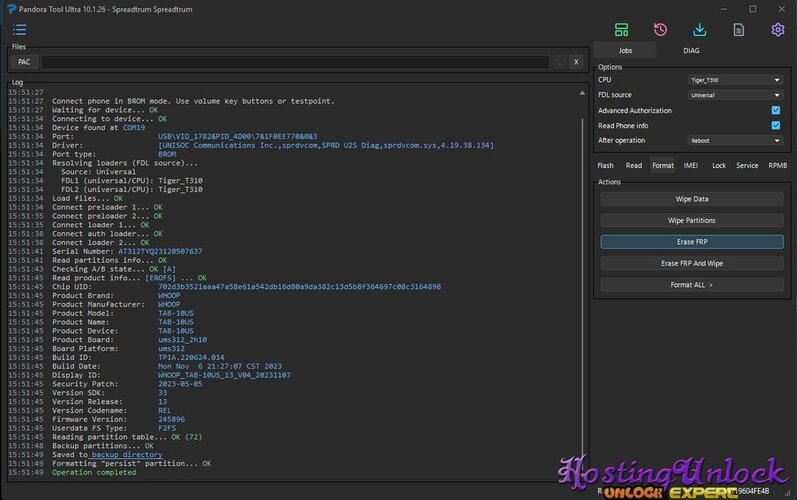Click the Pandora Tool app logo
Image resolution: width=797 pixels, height=500 pixels.
coord(11,9)
